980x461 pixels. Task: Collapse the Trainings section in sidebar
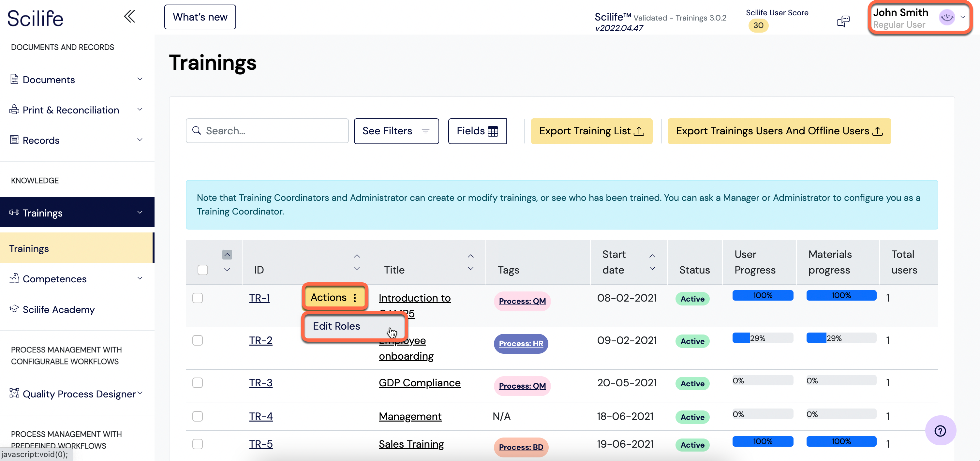140,212
